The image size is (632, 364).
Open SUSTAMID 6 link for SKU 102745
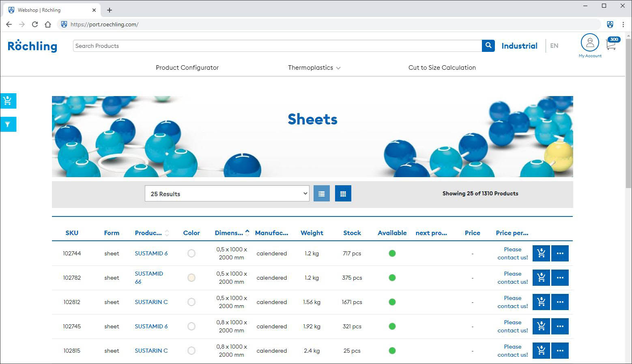[x=151, y=326]
